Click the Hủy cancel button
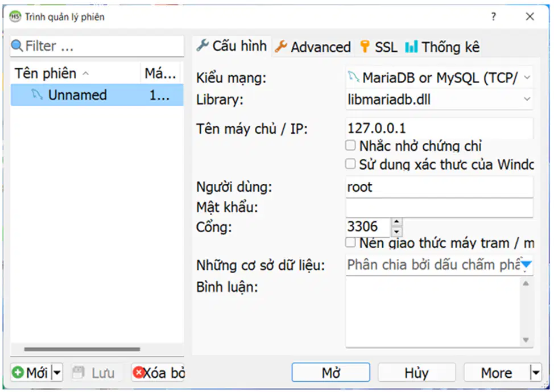The height and width of the screenshot is (392, 554). click(x=416, y=372)
